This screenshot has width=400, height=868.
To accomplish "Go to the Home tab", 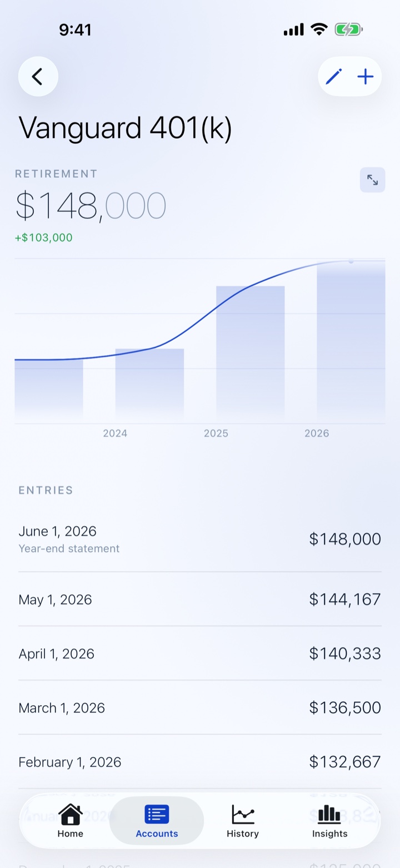I will point(70,821).
